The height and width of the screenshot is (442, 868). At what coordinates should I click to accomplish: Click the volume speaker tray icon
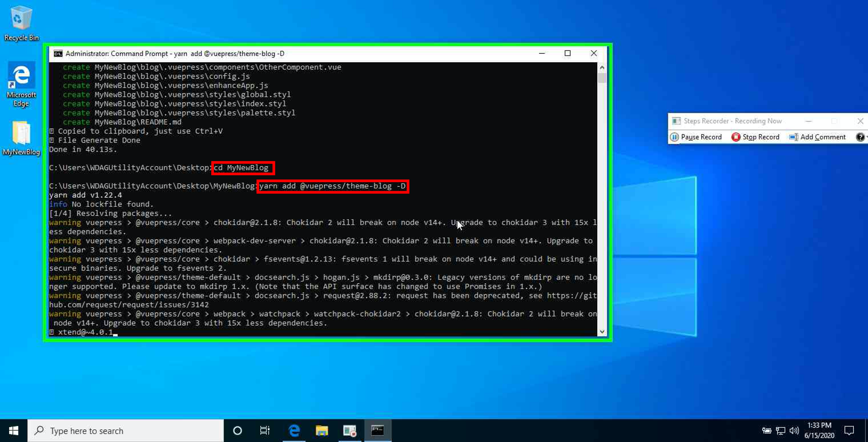[794, 431]
